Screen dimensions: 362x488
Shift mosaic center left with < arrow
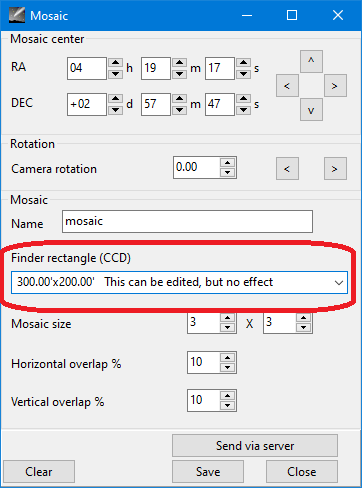(x=287, y=86)
